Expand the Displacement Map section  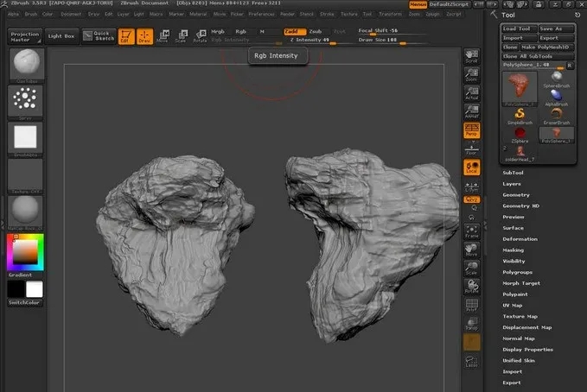pyautogui.click(x=527, y=327)
